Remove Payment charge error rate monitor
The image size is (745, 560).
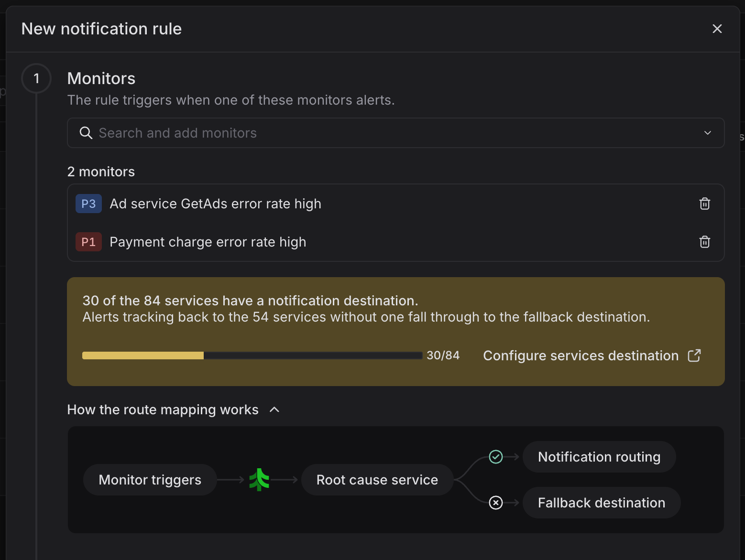pos(704,242)
